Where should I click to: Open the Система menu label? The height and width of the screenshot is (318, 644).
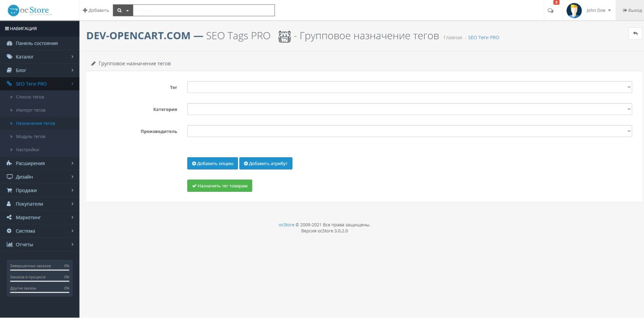pos(25,231)
